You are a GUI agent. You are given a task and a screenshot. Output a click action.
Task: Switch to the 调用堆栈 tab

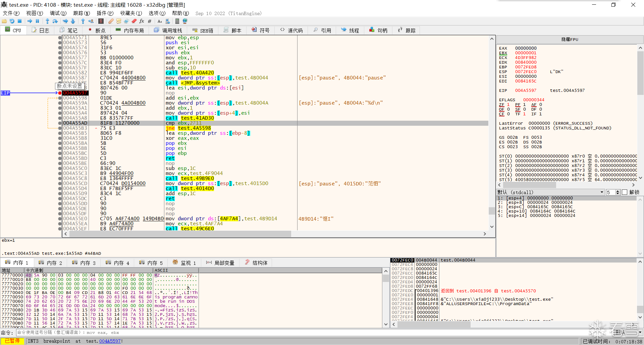tap(168, 30)
